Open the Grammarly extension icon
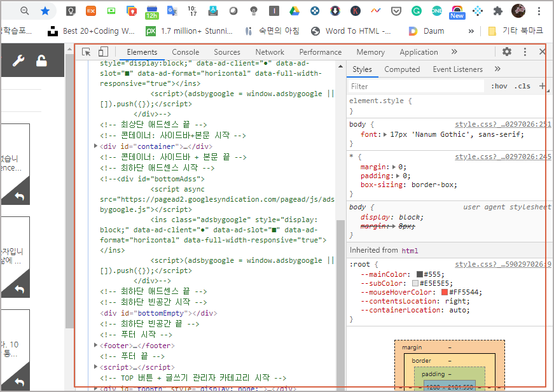Viewport: 554px width, 392px height. click(x=417, y=11)
